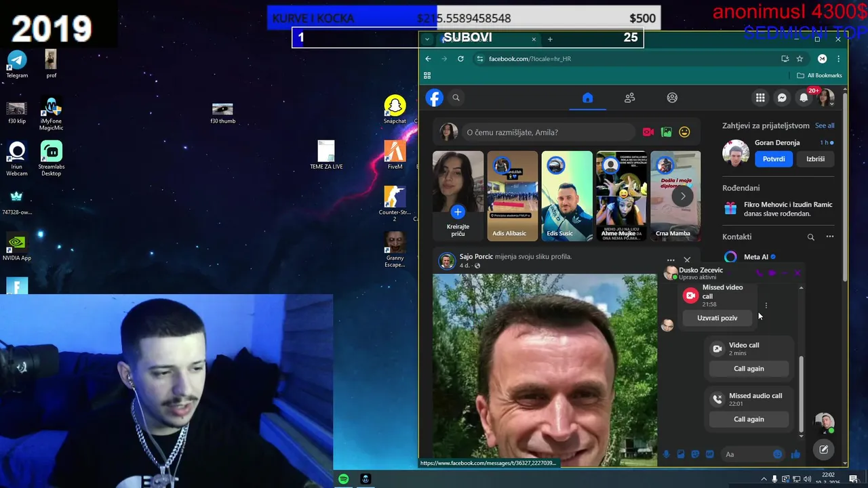The image size is (868, 488).
Task: Open the tab search dropdown arrow
Action: click(427, 39)
